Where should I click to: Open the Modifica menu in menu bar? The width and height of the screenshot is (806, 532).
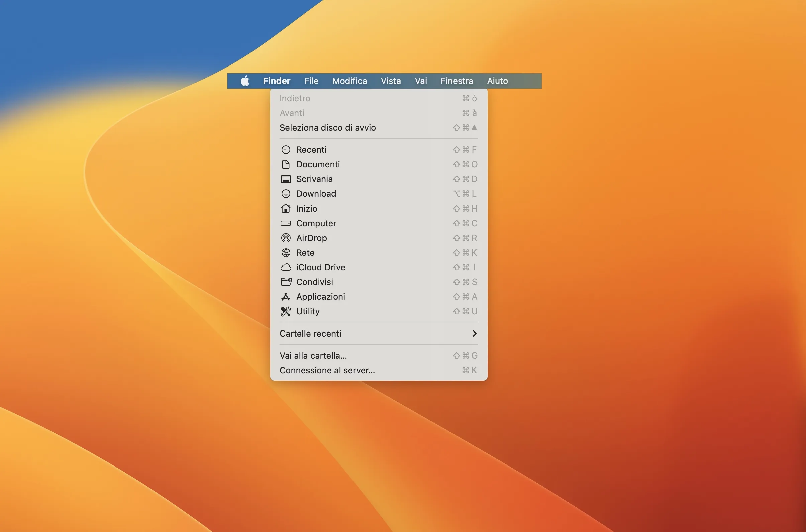(x=349, y=81)
